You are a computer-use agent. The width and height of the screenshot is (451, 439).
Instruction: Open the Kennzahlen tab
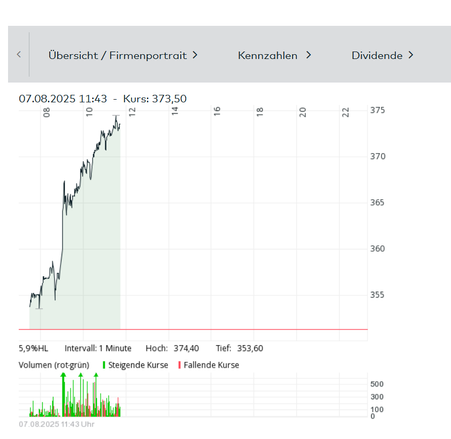[274, 55]
